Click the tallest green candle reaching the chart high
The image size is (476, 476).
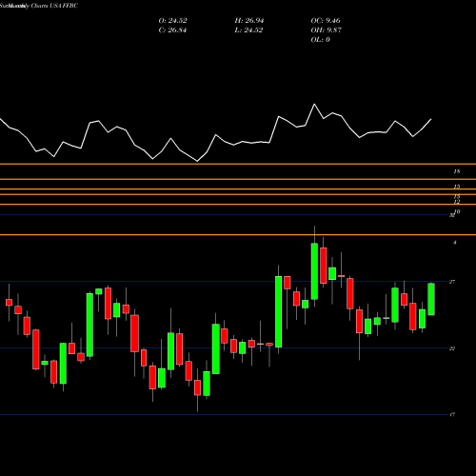[x=314, y=271]
